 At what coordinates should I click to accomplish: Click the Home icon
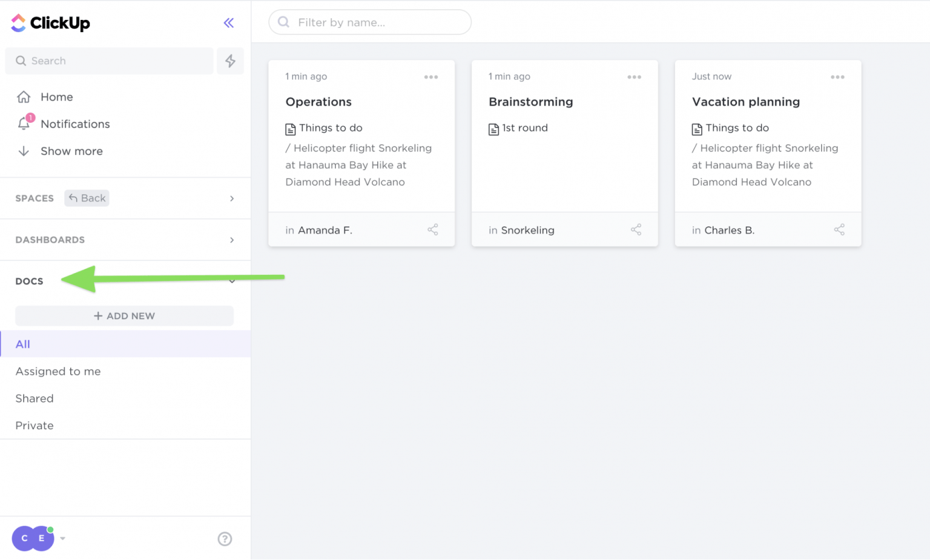click(24, 97)
